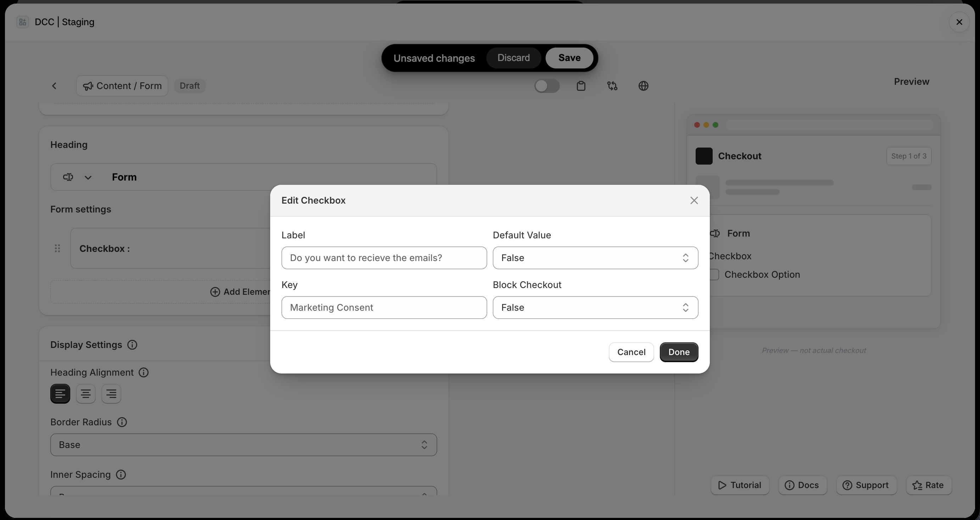The image size is (980, 520).
Task: Select left heading alignment
Action: [60, 394]
